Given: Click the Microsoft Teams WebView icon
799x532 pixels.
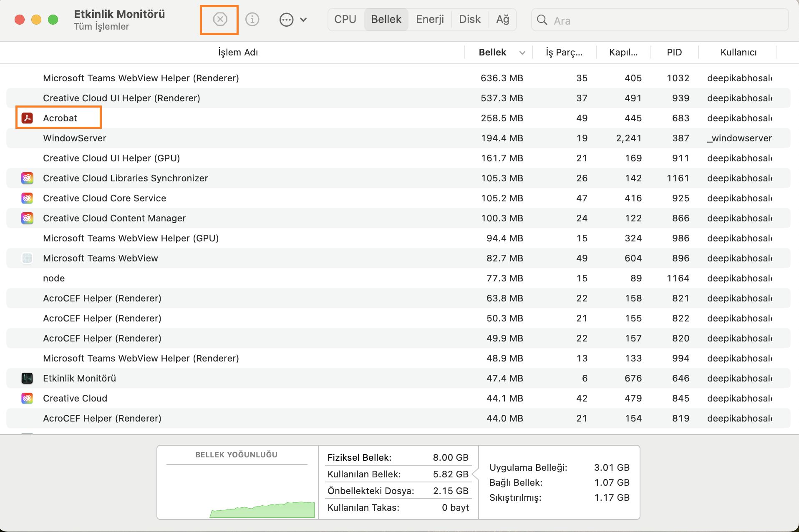Looking at the screenshot, I should click(x=27, y=258).
